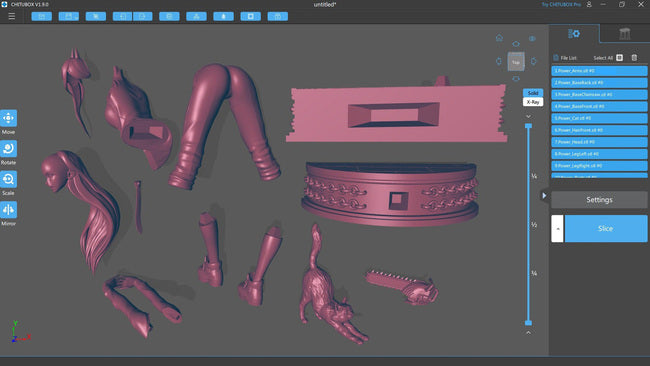Select the Move tool
The image size is (650, 366).
click(8, 118)
